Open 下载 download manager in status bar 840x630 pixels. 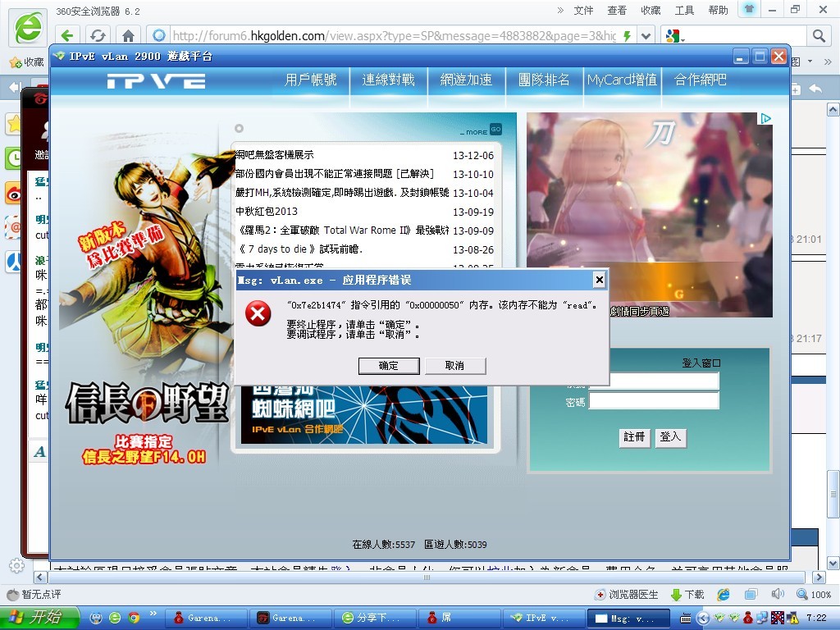coord(687,595)
